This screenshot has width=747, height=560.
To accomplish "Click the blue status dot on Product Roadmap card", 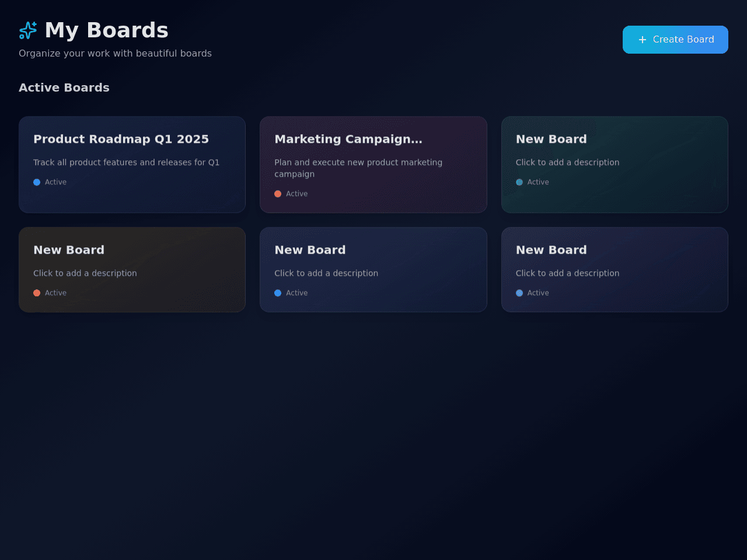I will [37, 182].
